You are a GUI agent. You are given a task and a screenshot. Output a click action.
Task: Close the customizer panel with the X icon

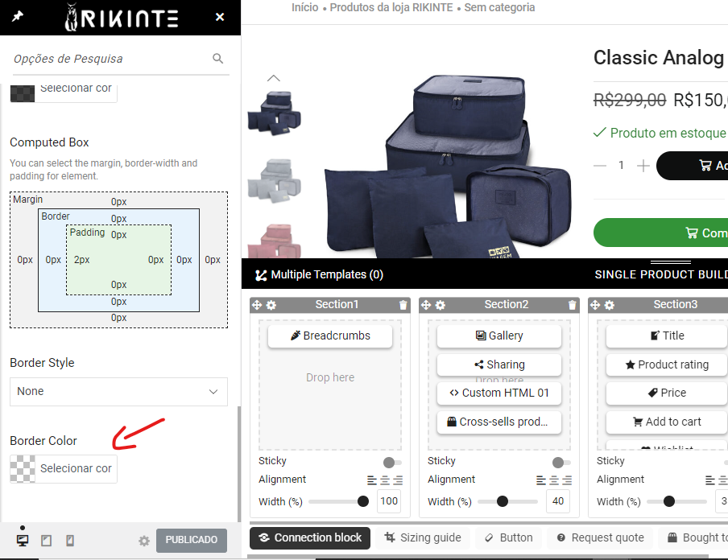[220, 17]
